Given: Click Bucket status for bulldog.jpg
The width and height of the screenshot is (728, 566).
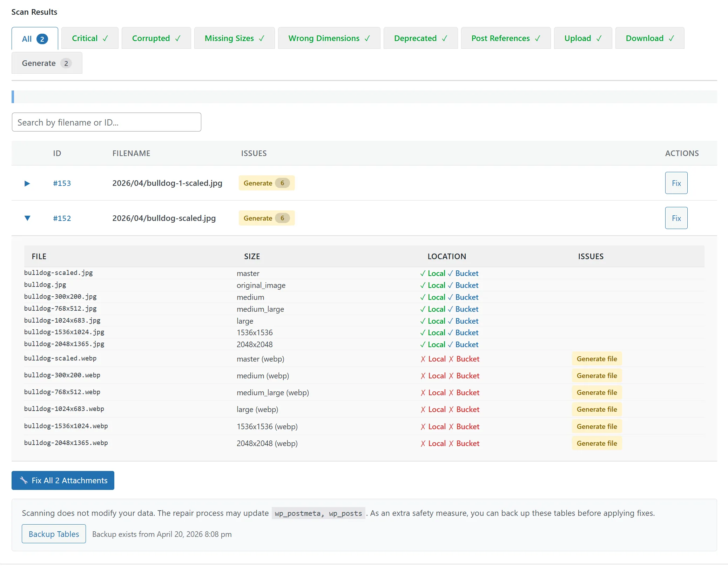Looking at the screenshot, I should 463,285.
